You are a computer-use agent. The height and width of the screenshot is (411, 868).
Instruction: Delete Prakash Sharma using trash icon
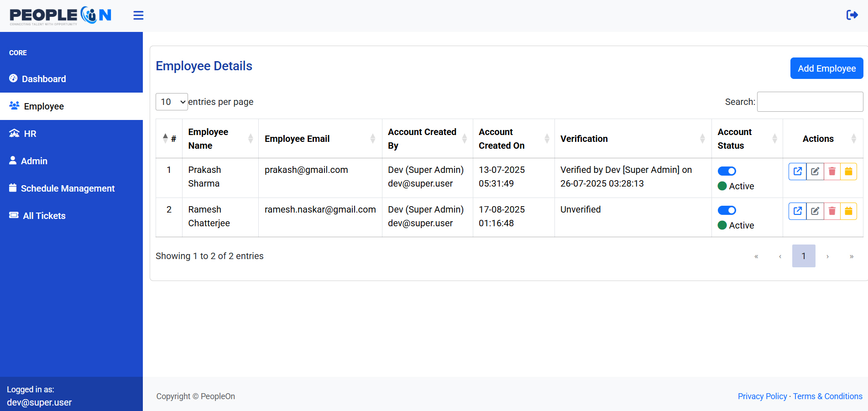pos(832,172)
